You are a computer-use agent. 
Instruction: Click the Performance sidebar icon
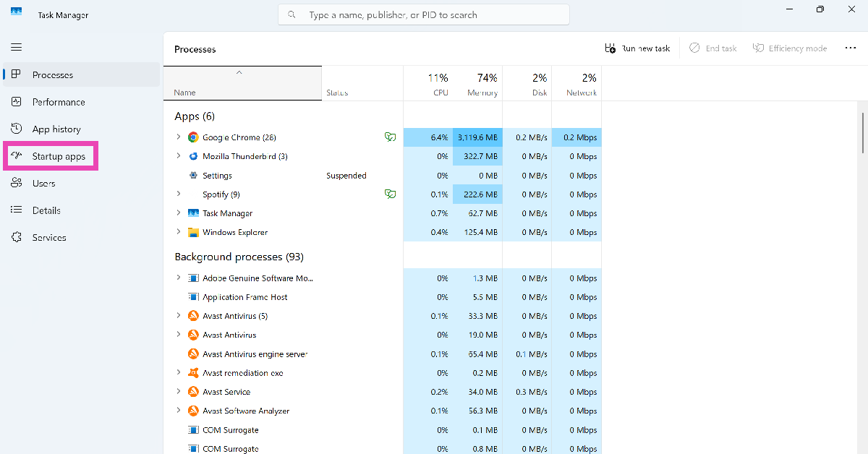coord(16,102)
